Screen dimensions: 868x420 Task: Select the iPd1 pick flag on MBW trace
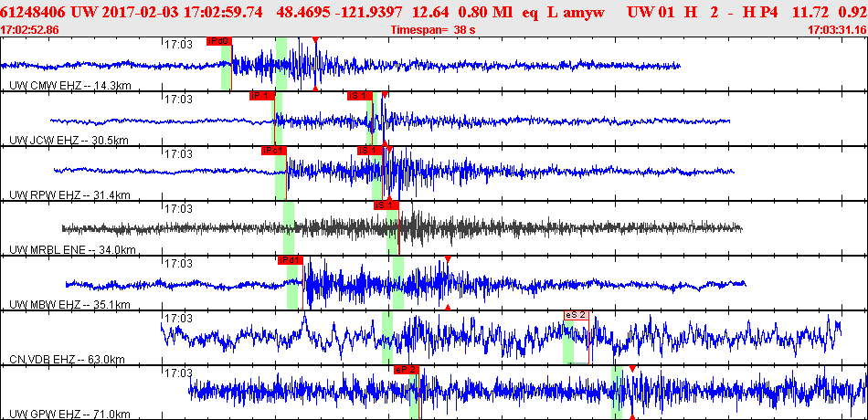[290, 260]
